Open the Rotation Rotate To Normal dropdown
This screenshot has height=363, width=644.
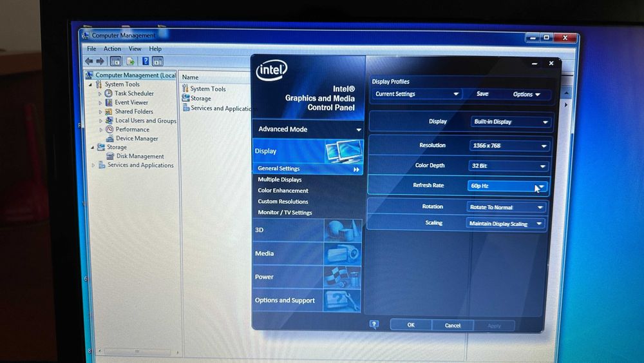click(506, 207)
